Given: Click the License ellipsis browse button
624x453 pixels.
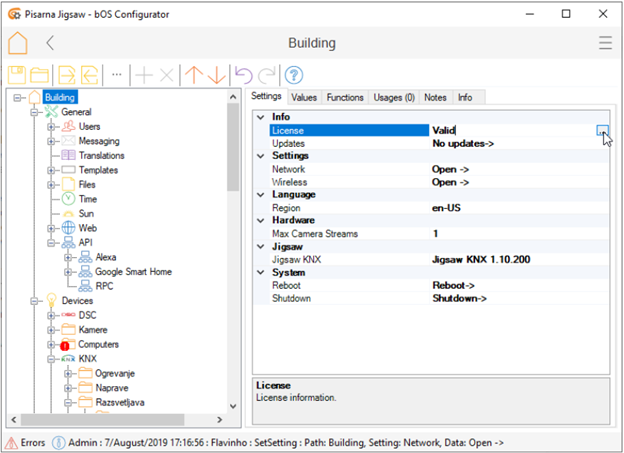Looking at the screenshot, I should [x=602, y=131].
